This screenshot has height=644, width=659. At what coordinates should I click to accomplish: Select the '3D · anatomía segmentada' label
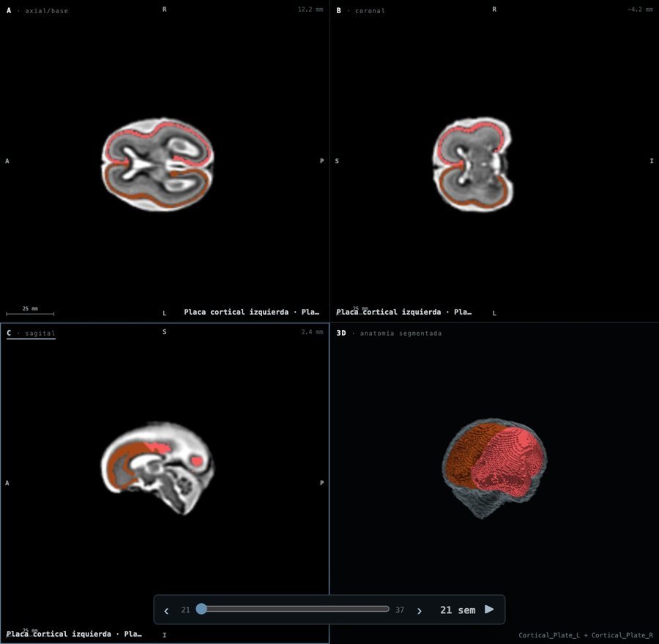click(389, 333)
